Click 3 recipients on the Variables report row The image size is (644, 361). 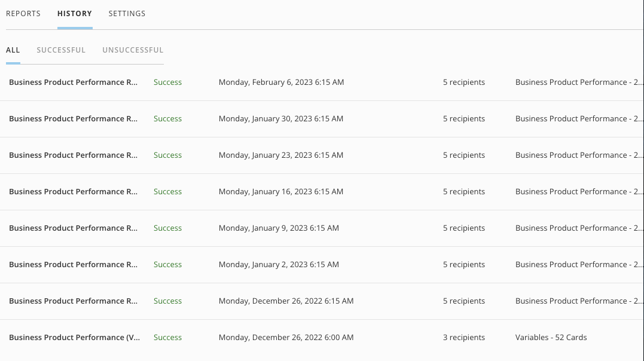(x=464, y=337)
